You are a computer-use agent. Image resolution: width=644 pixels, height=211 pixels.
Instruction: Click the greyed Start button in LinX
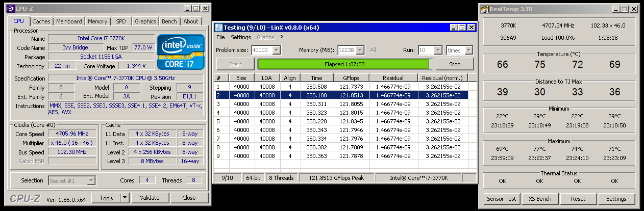[x=235, y=64]
